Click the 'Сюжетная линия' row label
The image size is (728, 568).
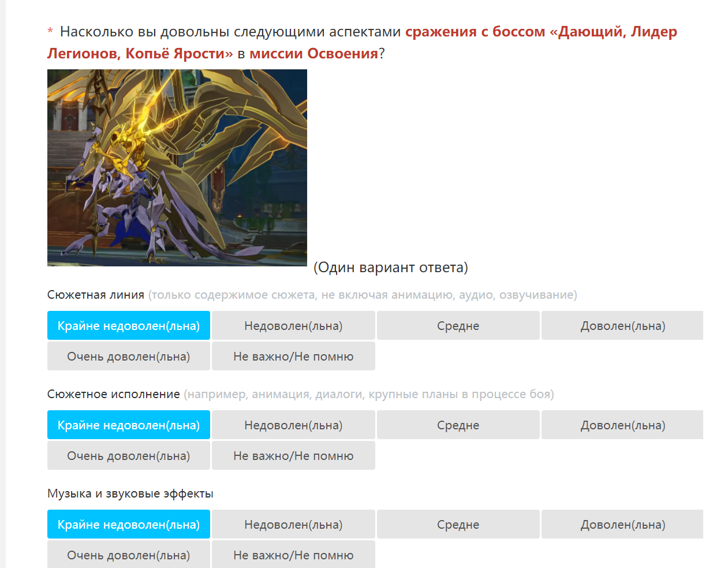click(96, 295)
